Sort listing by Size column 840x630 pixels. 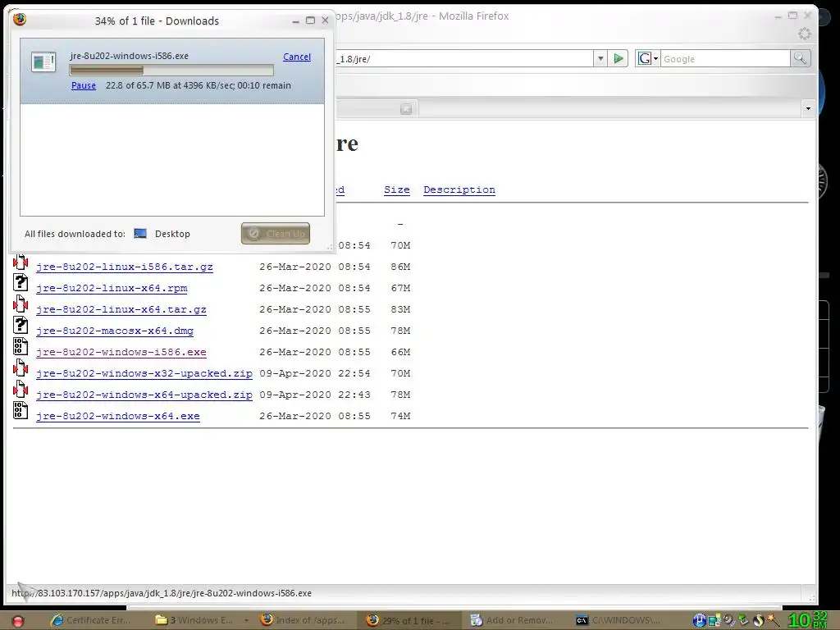coord(397,189)
